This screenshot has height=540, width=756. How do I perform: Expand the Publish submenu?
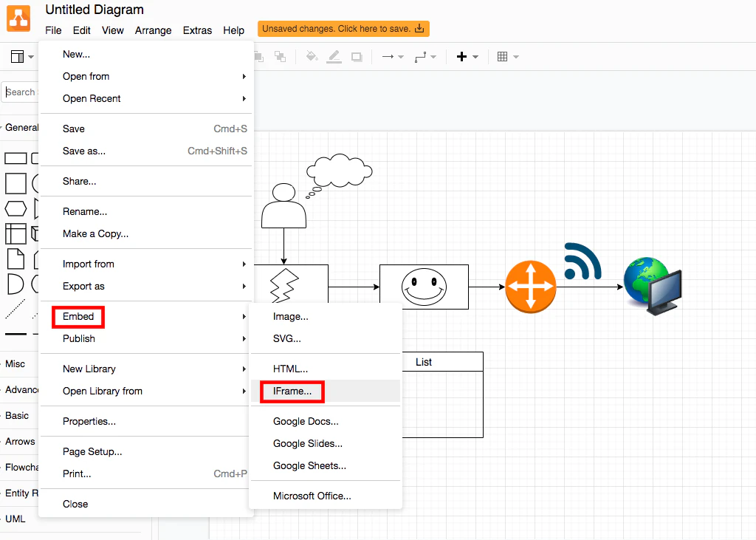pos(145,339)
